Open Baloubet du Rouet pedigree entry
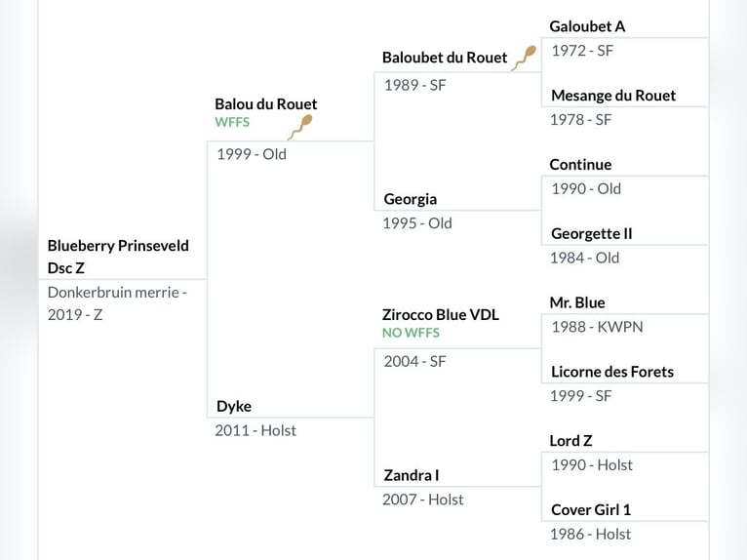This screenshot has height=560, width=747. tap(445, 58)
